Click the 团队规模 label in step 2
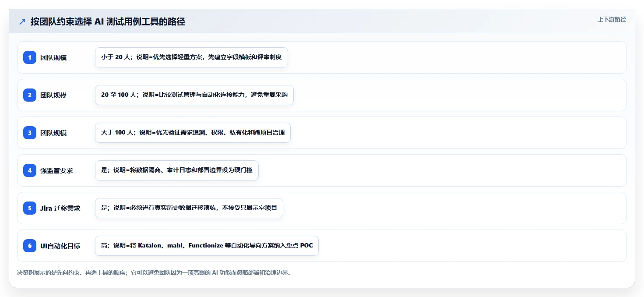The width and height of the screenshot is (644, 297). click(53, 95)
